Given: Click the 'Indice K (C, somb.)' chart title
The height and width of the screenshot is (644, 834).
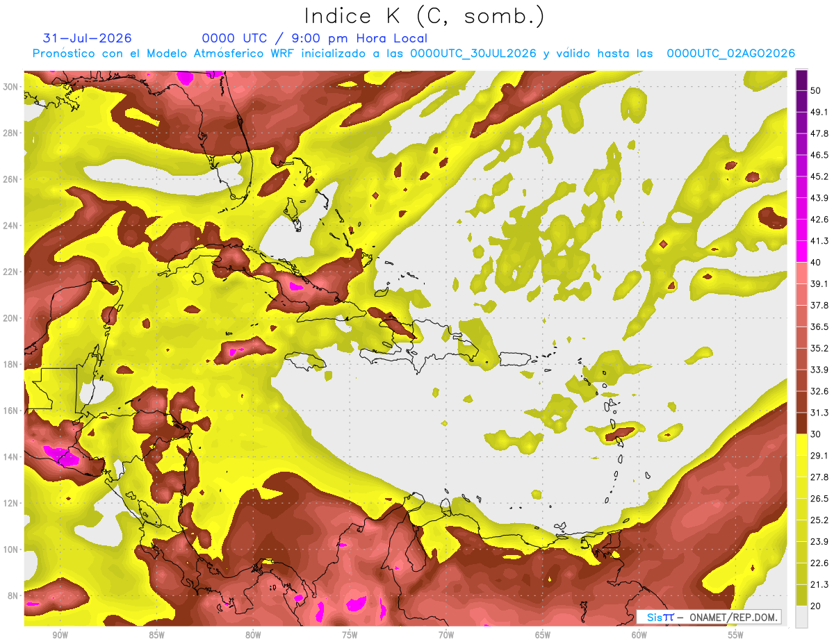Looking at the screenshot, I should point(425,16).
